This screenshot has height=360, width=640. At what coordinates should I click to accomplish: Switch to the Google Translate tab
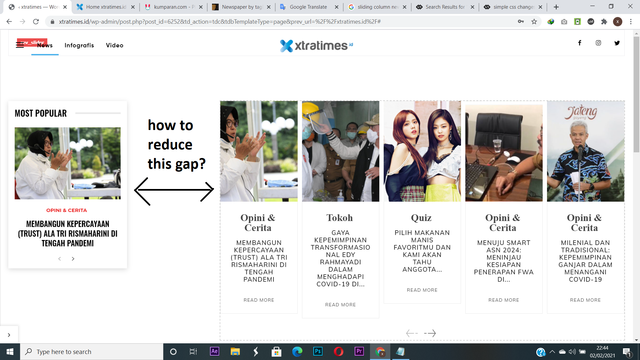tap(309, 7)
